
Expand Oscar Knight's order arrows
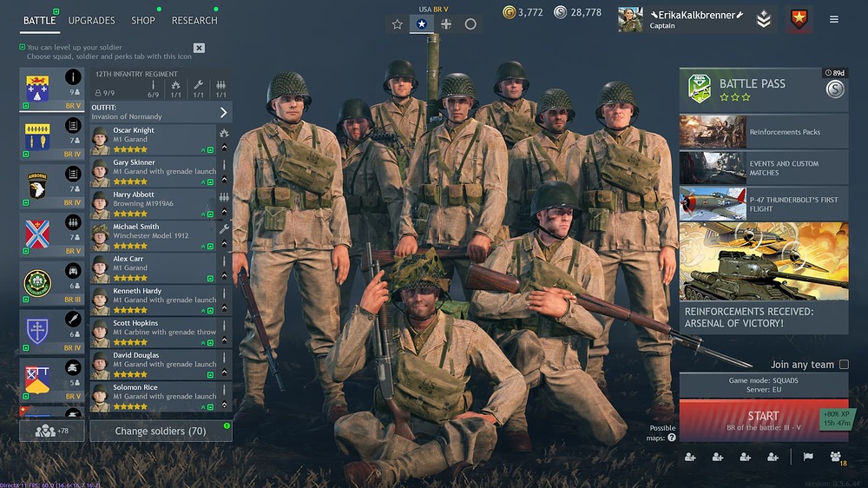[224, 148]
